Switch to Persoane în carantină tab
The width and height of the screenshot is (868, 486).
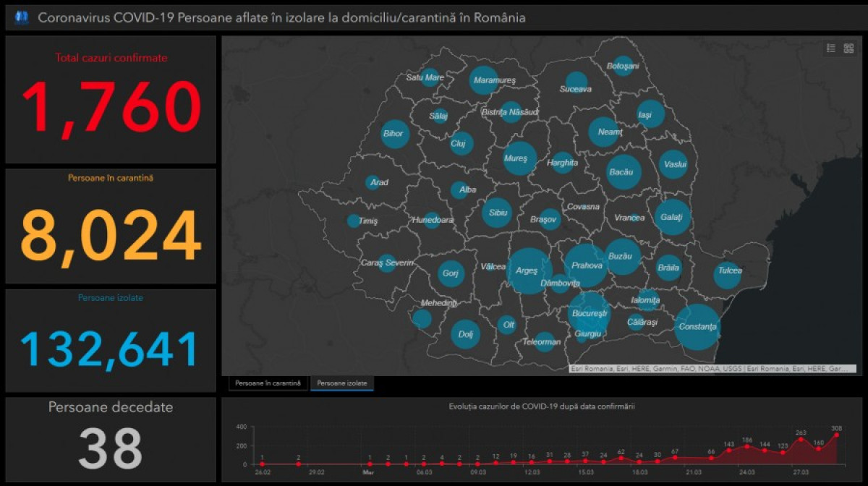[268, 383]
